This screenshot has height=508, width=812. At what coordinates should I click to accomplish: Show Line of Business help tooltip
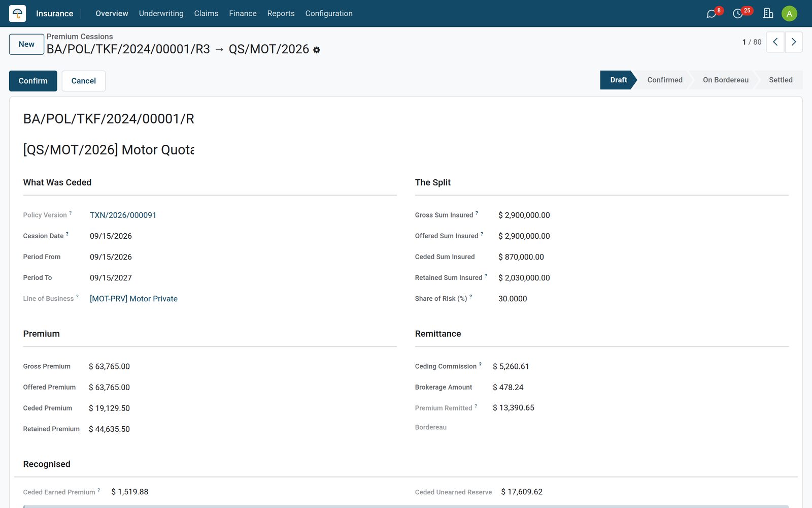click(x=77, y=296)
